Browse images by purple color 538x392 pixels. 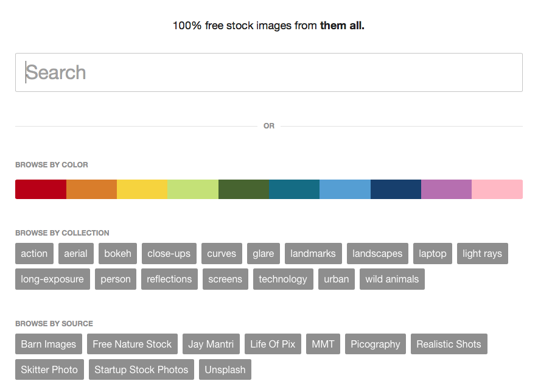click(x=447, y=189)
